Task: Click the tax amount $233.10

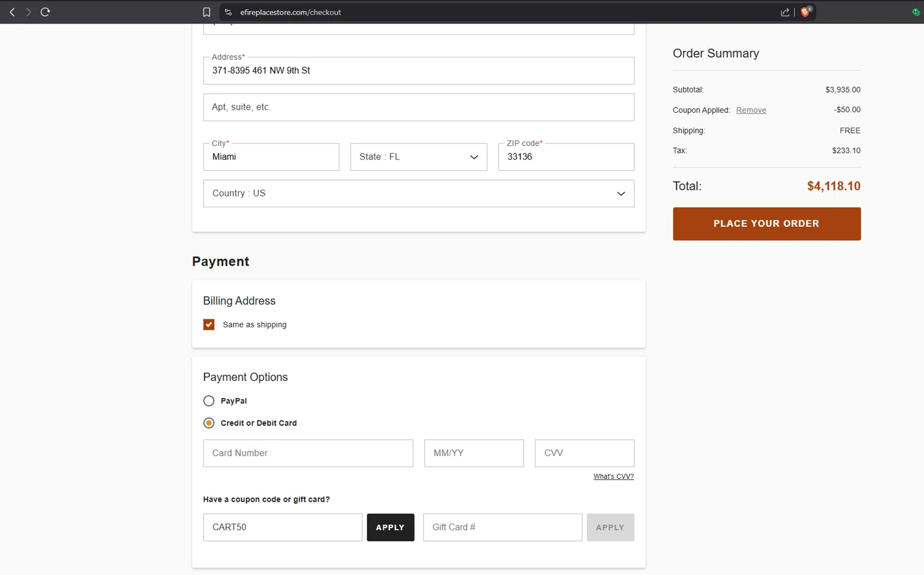Action: click(x=846, y=150)
